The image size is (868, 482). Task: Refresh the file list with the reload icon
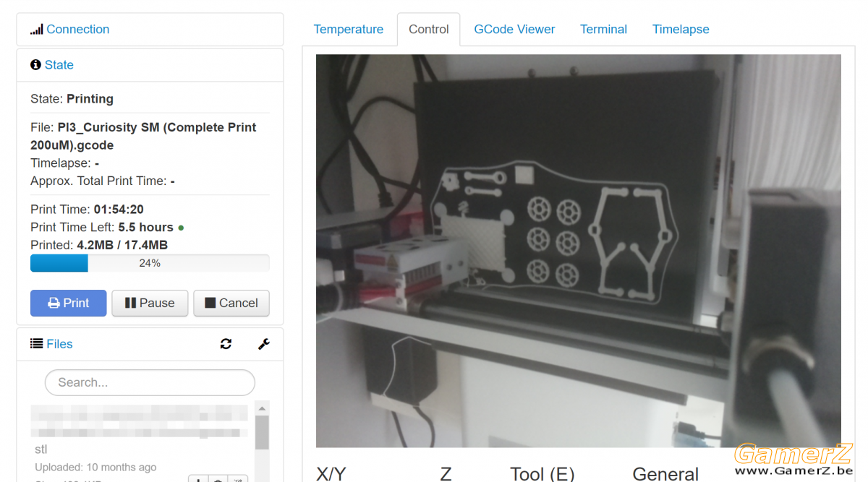point(226,344)
